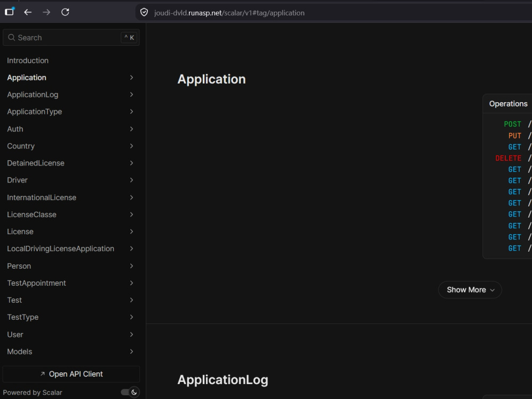Expand the Driver chevron
Viewport: 532px width, 399px height.
(131, 180)
